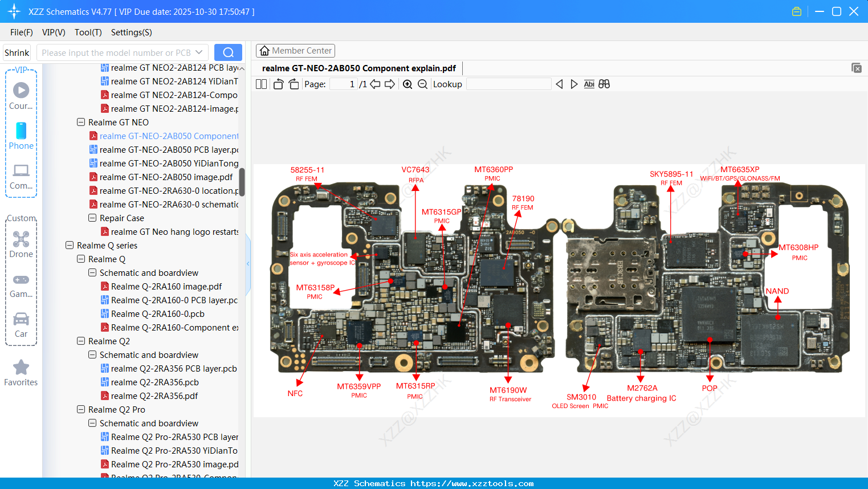
Task: Zoom out of the PDF
Action: [x=422, y=84]
